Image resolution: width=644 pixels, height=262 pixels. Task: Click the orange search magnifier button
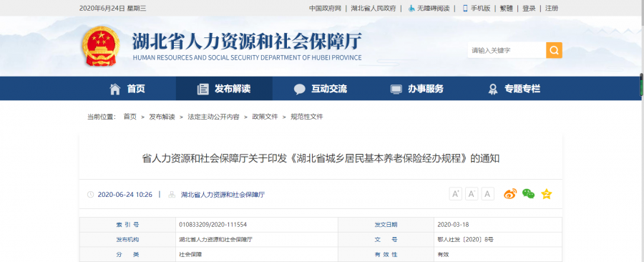tap(554, 50)
